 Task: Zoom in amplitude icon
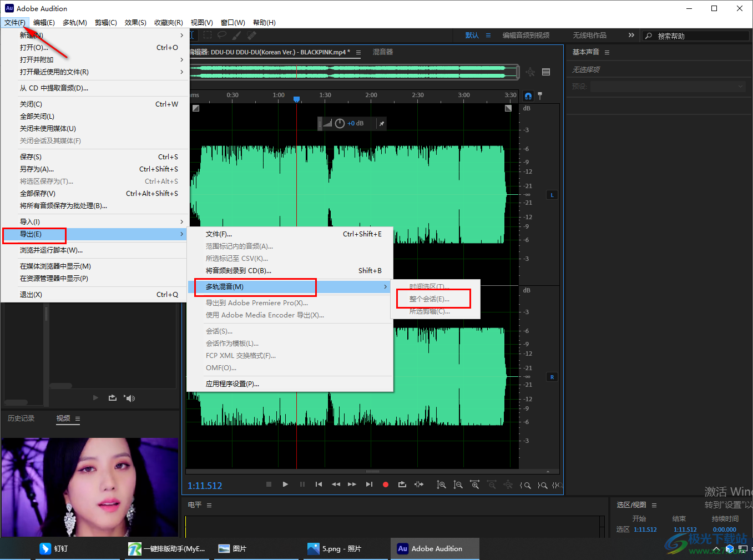tap(441, 485)
